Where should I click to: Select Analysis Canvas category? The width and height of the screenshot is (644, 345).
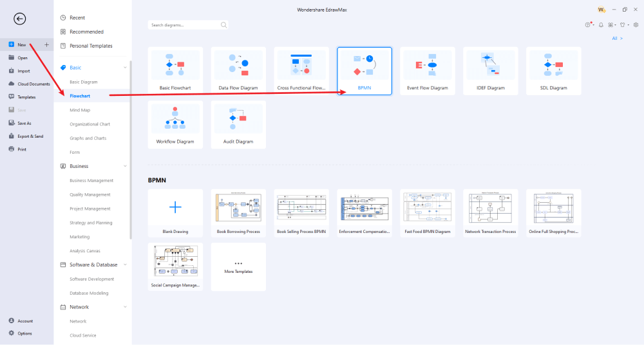pyautogui.click(x=85, y=250)
